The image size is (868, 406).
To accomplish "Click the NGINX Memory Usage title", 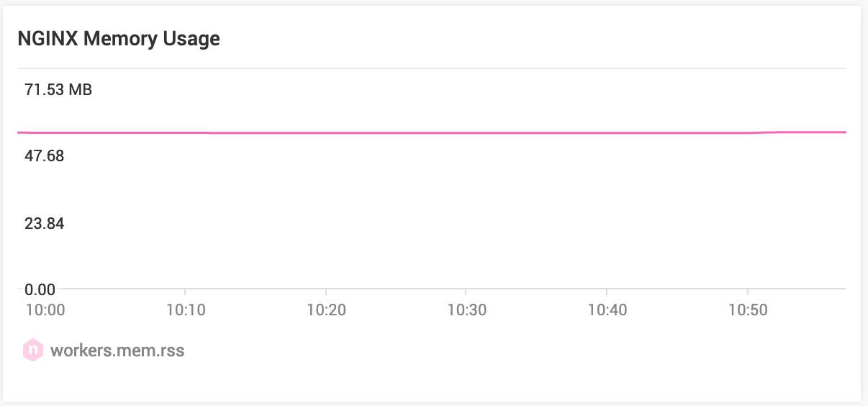I will pyautogui.click(x=119, y=39).
